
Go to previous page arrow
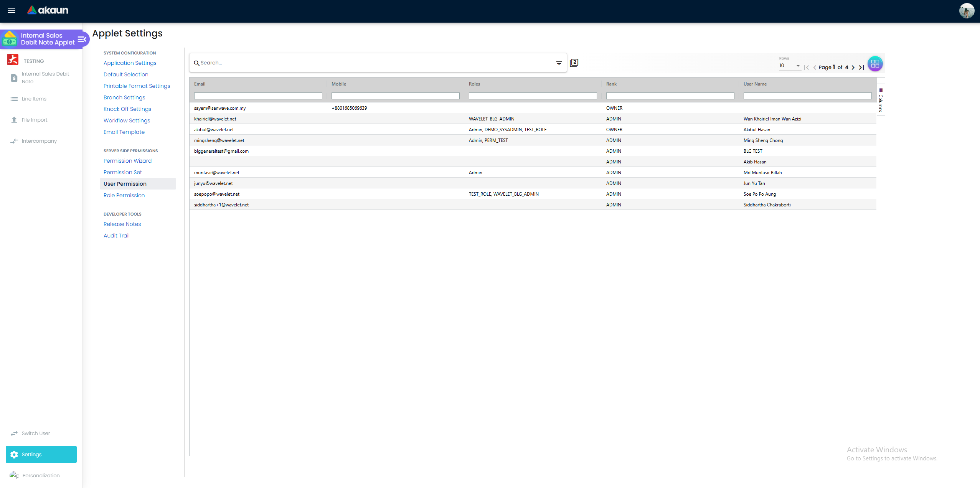pos(815,68)
